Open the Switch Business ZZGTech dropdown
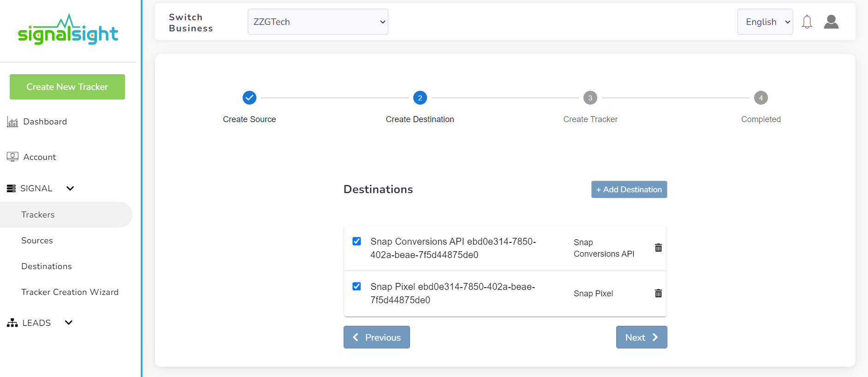This screenshot has height=377, width=868. tap(318, 22)
